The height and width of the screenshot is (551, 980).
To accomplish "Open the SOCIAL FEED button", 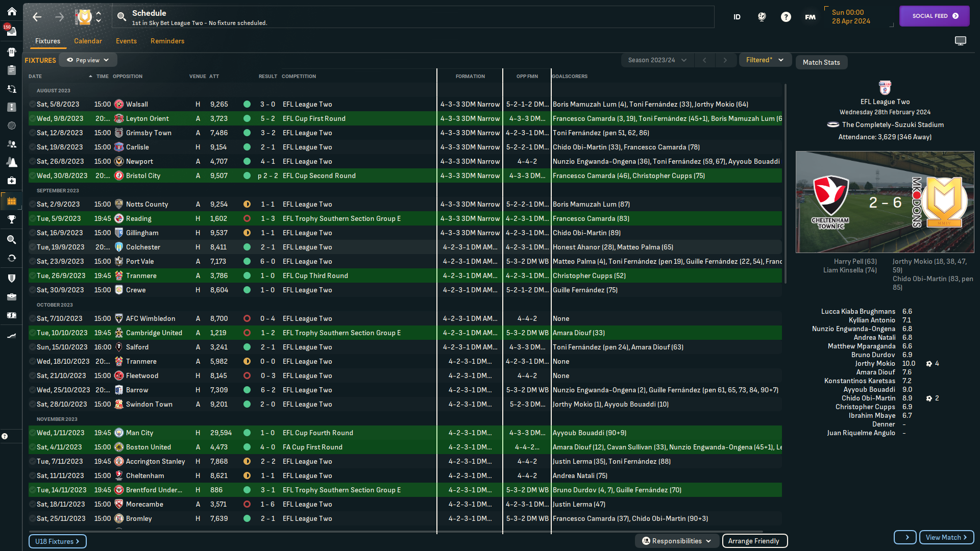I will click(935, 16).
